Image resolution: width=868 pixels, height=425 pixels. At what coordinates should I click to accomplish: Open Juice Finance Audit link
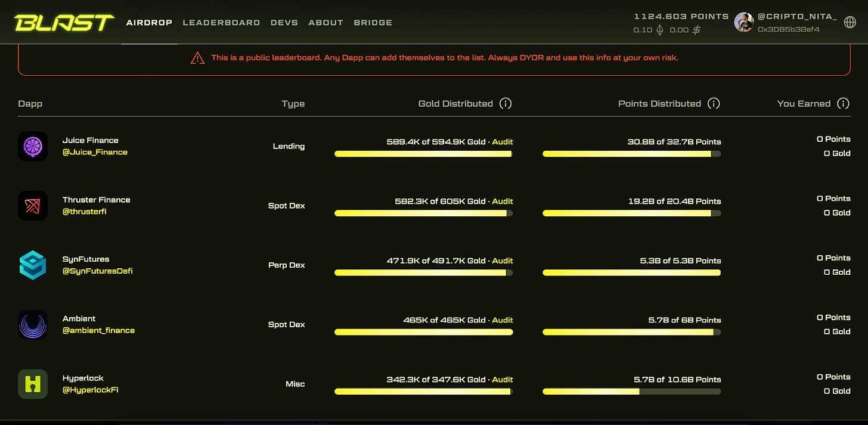tap(503, 142)
